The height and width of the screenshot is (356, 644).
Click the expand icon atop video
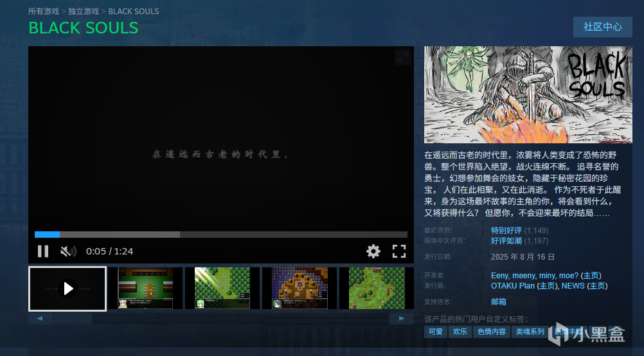pyautogui.click(x=403, y=57)
